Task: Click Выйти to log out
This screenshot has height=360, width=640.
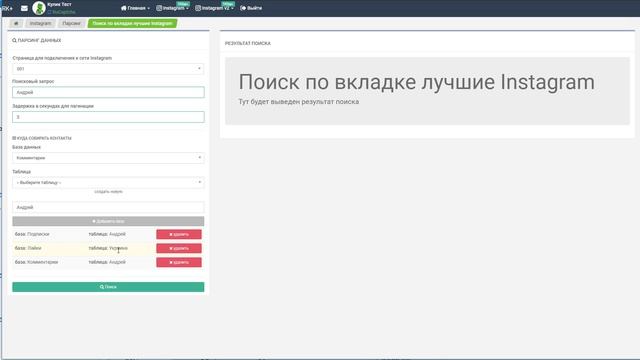Action: click(251, 8)
